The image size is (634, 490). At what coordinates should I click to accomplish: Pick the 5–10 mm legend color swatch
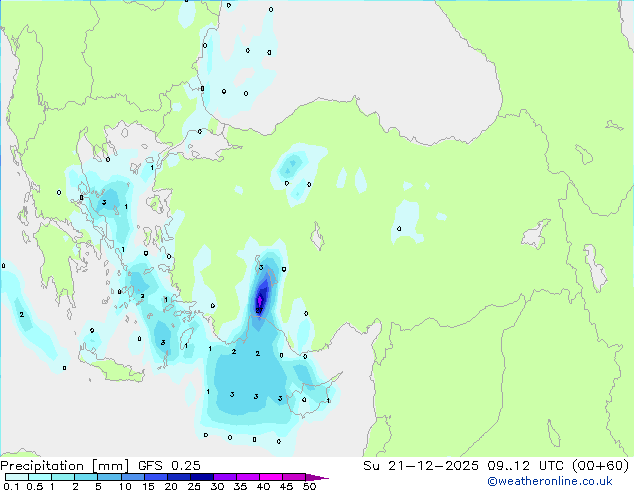coord(109,477)
